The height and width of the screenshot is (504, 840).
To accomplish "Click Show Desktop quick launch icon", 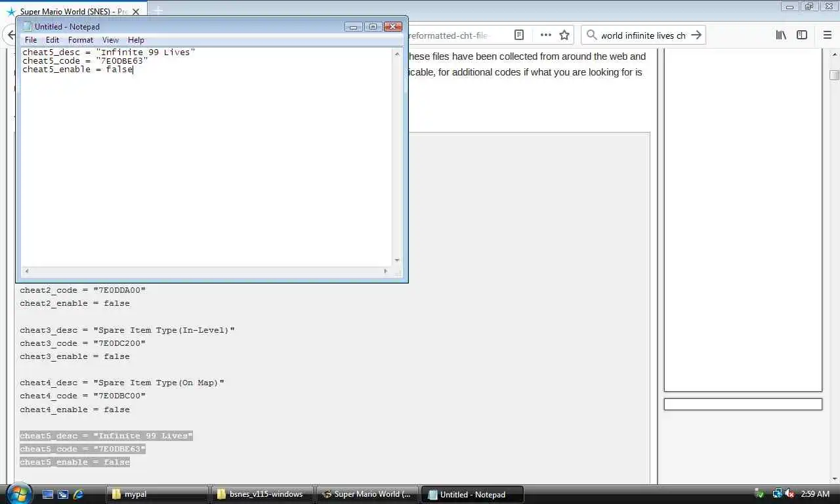I will (48, 494).
